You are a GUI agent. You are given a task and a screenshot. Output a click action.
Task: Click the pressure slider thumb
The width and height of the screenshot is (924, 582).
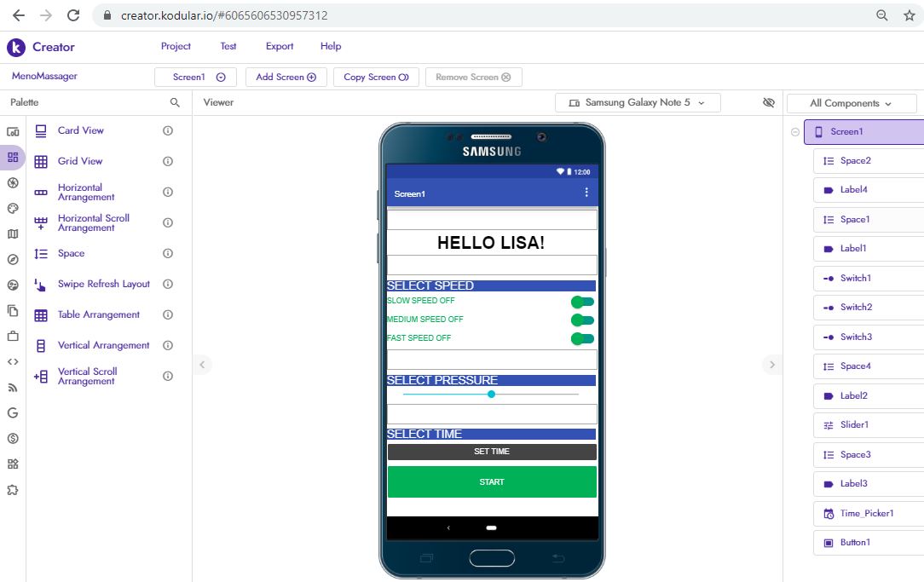pyautogui.click(x=492, y=394)
